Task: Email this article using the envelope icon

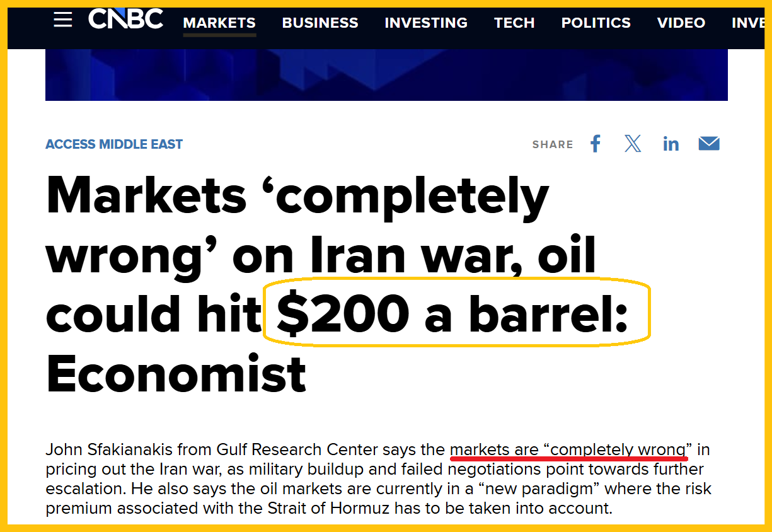Action: 708,143
